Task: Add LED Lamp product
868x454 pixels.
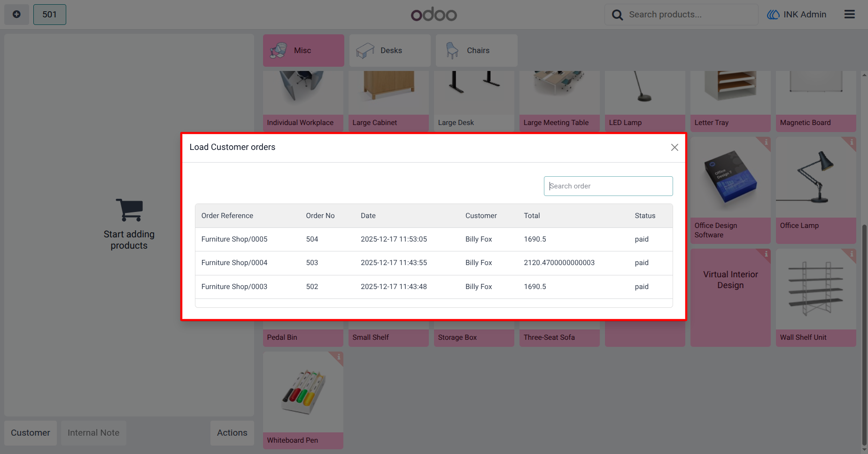Action: pos(645,101)
